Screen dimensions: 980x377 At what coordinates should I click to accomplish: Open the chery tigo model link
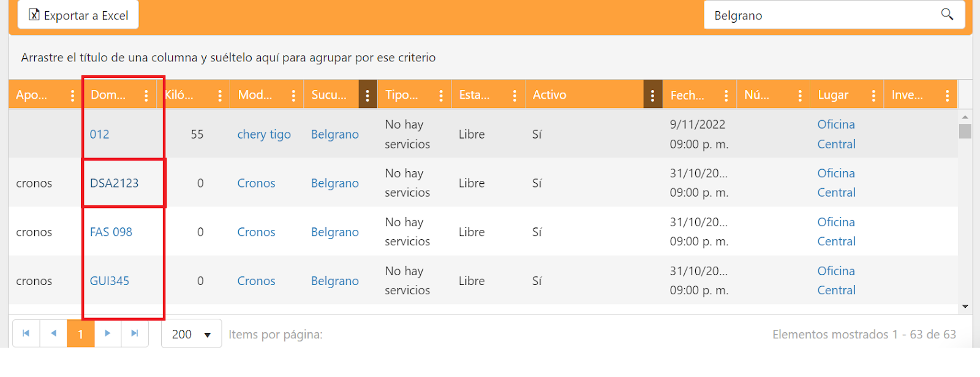tap(264, 134)
